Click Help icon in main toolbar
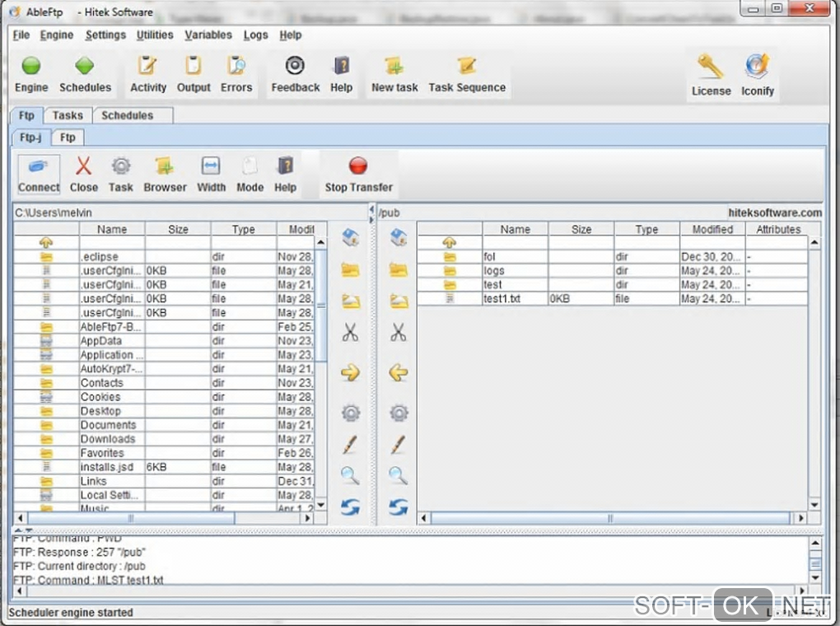Image resolution: width=840 pixels, height=626 pixels. click(341, 66)
